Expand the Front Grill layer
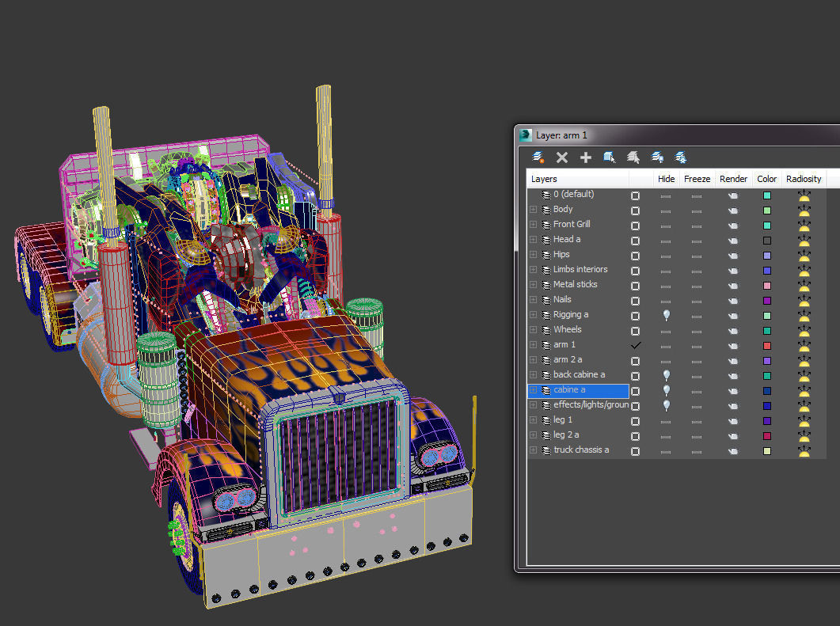Screen dimensions: 840x626 533,225
